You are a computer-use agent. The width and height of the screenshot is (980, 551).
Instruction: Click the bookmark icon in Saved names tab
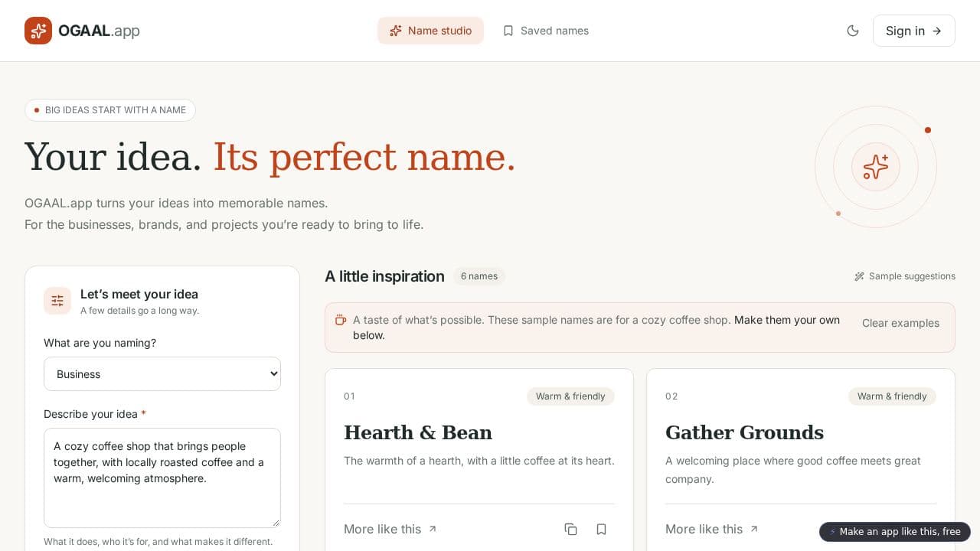(508, 31)
